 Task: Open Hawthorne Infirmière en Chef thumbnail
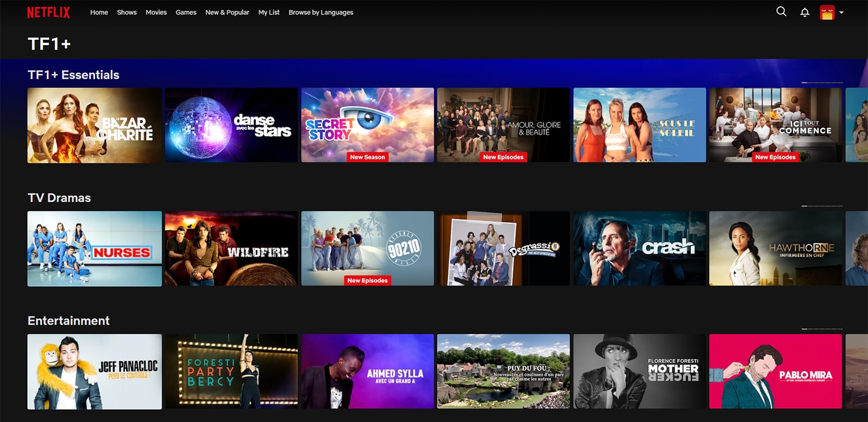[775, 249]
